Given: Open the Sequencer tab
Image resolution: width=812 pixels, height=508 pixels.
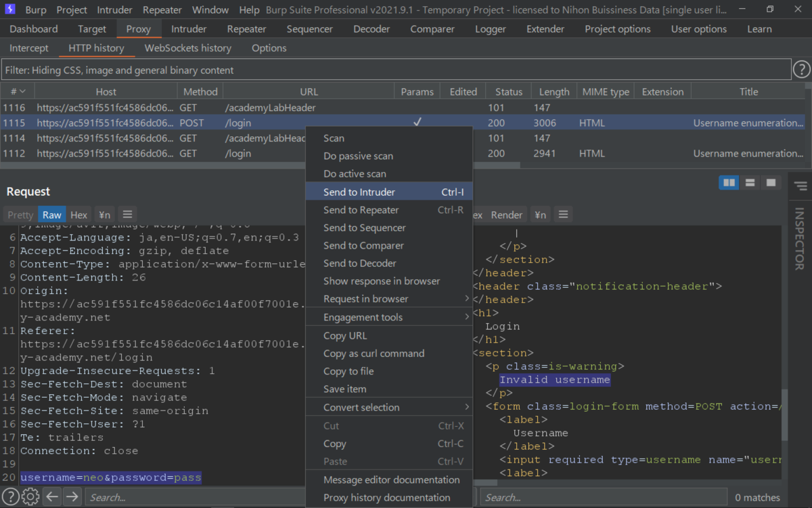Looking at the screenshot, I should pyautogui.click(x=310, y=29).
